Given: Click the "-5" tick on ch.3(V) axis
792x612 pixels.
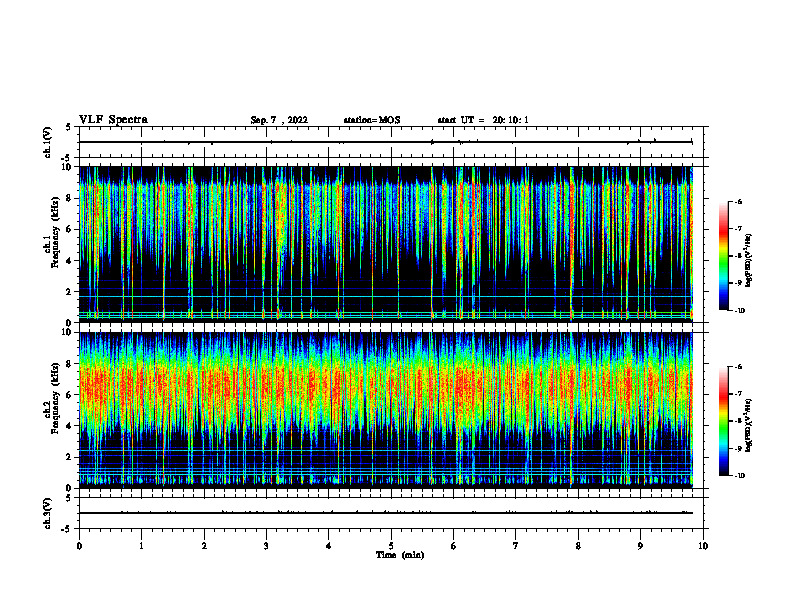Looking at the screenshot, I should (x=67, y=529).
